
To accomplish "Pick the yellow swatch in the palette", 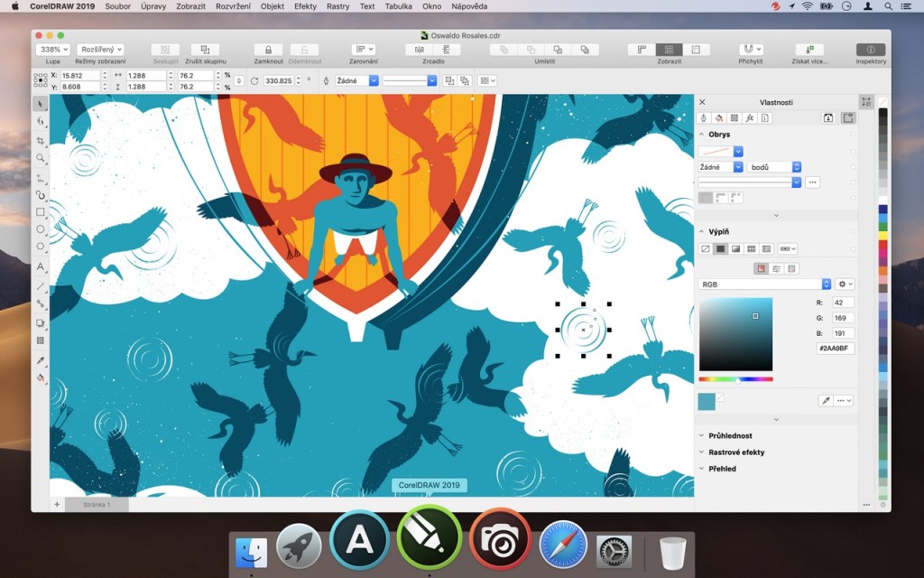I will [882, 236].
